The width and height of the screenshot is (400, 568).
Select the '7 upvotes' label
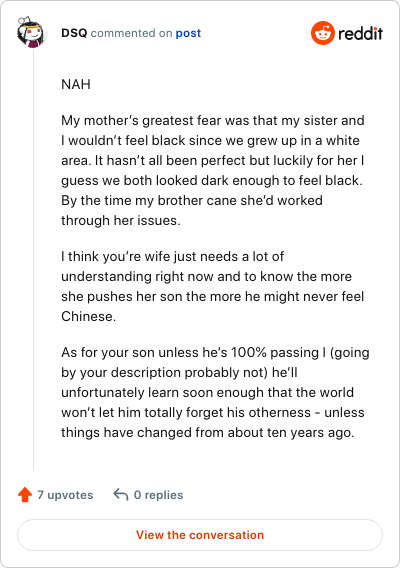(x=65, y=495)
